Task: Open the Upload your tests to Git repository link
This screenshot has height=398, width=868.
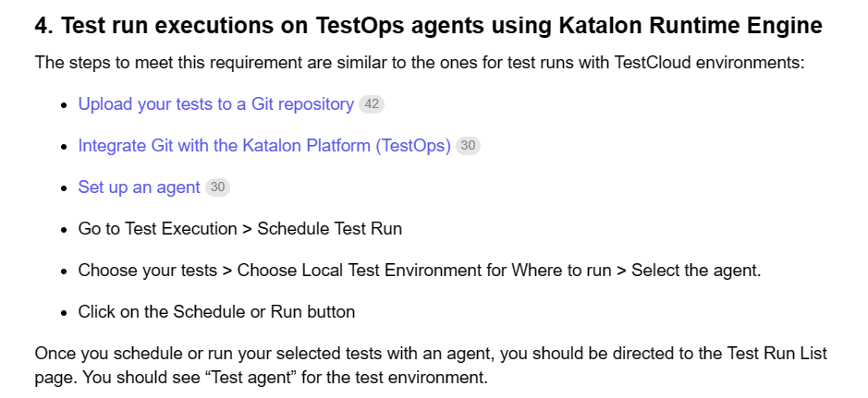Action: coord(215,104)
